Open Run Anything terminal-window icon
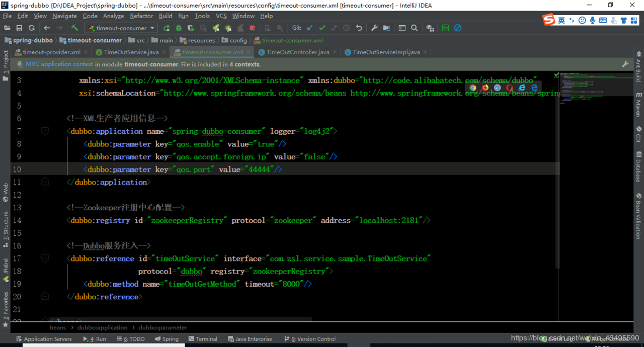Viewport: 644px width, 347px height. 402,28
